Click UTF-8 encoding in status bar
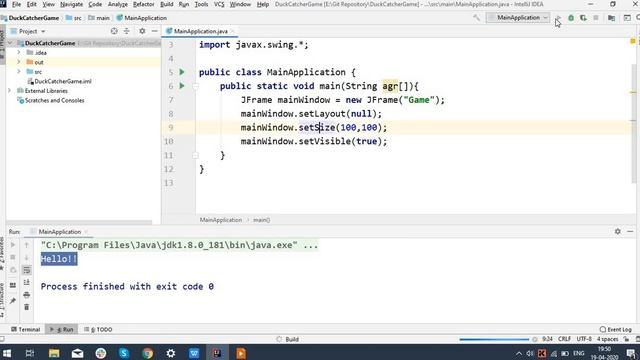 click(x=584, y=339)
